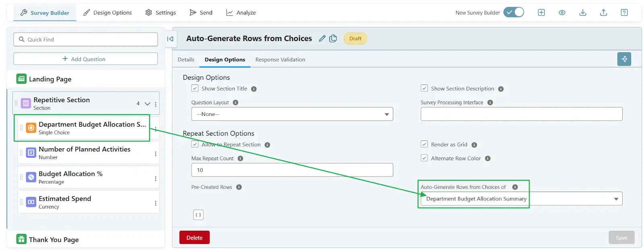The width and height of the screenshot is (644, 250).
Task: Open kebab menu for Estimated Spend
Action: point(156,203)
